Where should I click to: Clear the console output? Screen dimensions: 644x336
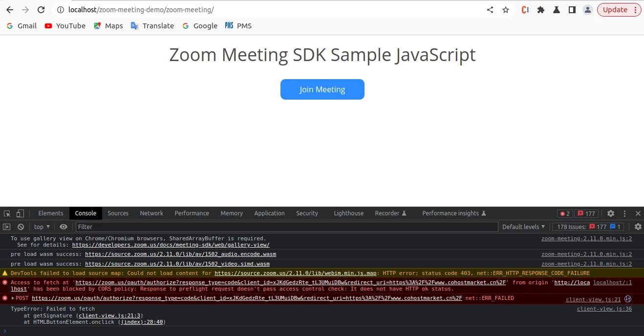click(21, 227)
